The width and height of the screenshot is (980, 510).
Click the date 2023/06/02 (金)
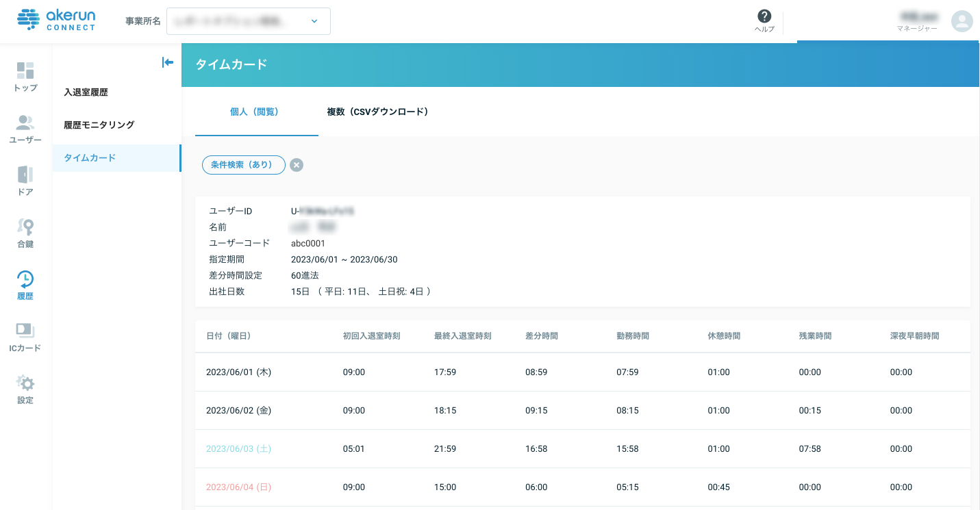[239, 411]
